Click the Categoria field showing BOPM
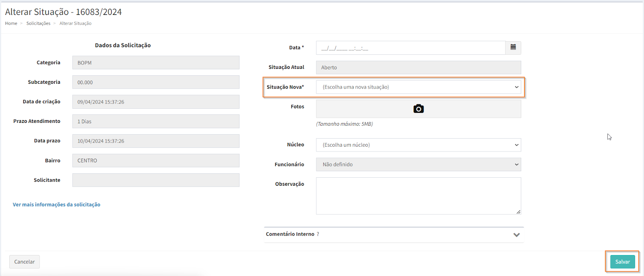 pos(156,63)
